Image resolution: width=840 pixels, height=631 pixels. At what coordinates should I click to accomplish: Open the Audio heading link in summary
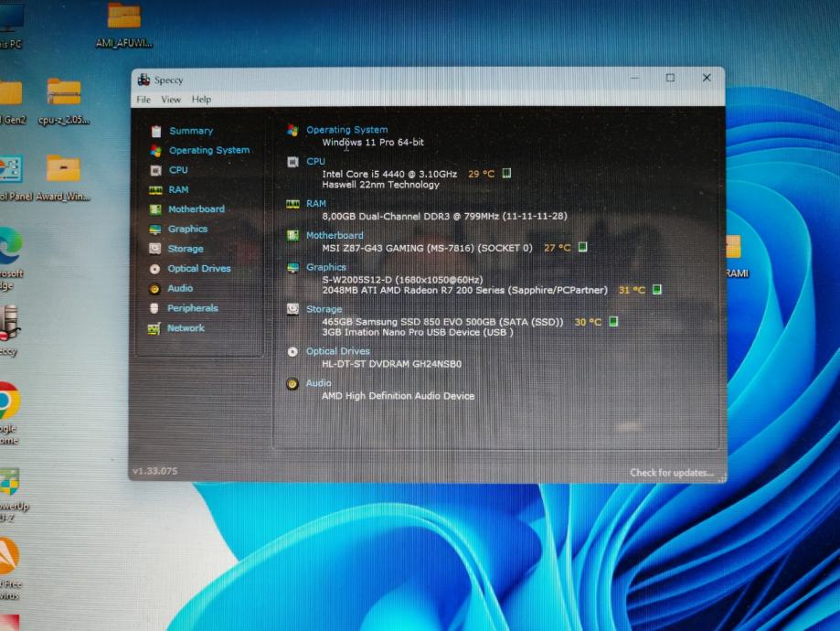(319, 383)
